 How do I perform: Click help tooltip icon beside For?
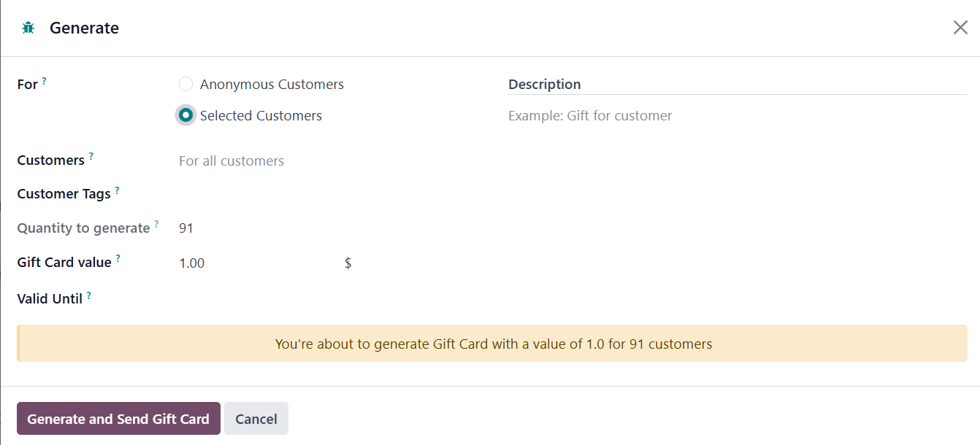click(44, 81)
